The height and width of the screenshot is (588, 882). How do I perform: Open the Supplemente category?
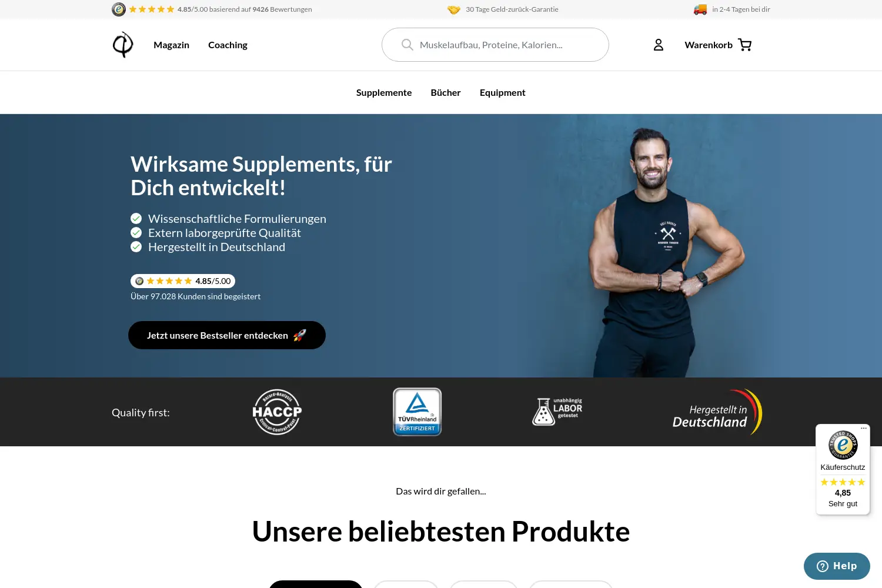click(384, 92)
